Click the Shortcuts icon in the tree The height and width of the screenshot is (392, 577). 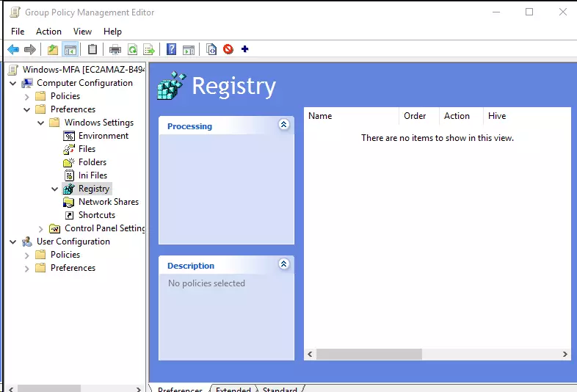[69, 215]
